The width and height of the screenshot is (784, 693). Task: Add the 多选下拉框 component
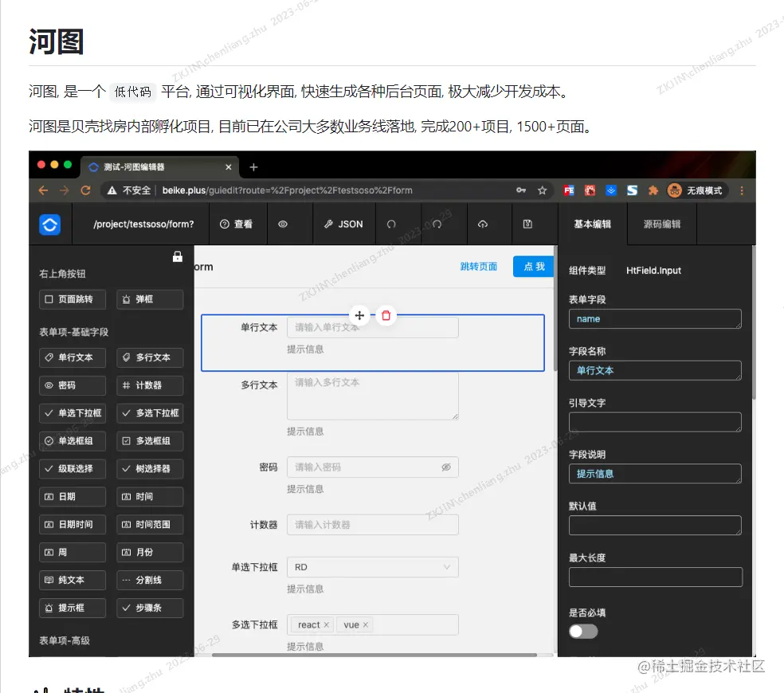[150, 413]
